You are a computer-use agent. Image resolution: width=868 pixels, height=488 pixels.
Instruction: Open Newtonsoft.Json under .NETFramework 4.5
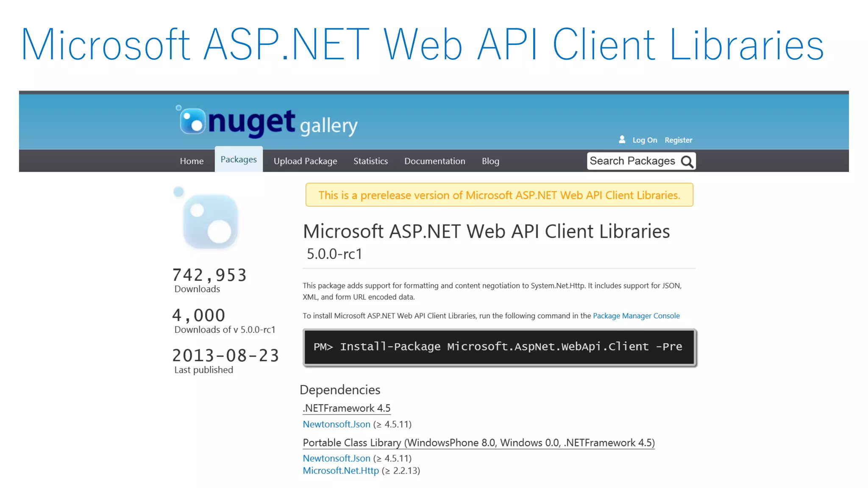tap(337, 424)
